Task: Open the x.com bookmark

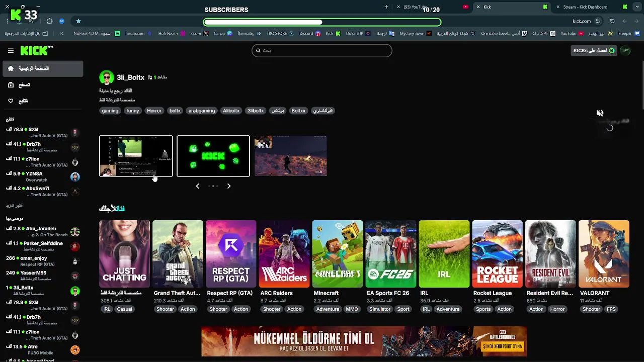Action: [x=199, y=34]
